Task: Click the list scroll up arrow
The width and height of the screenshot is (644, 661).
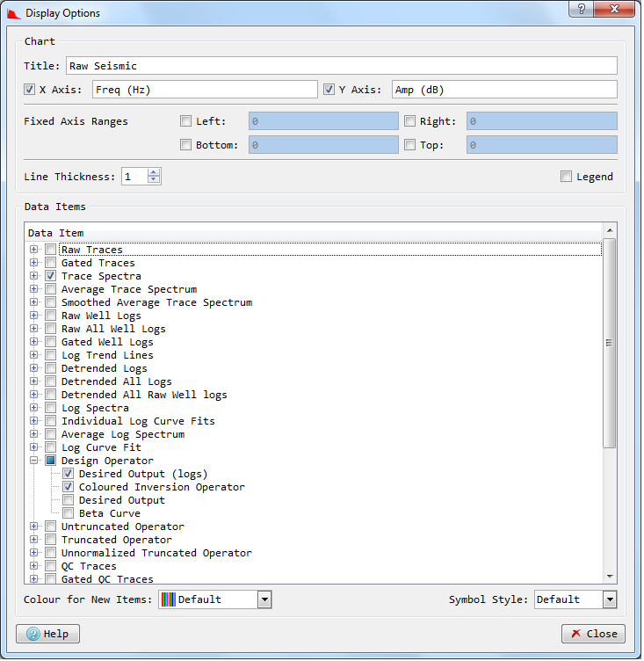Action: tap(611, 231)
